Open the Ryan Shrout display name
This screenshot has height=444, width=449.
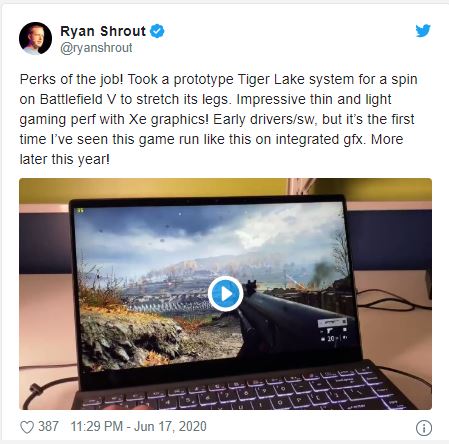point(103,31)
